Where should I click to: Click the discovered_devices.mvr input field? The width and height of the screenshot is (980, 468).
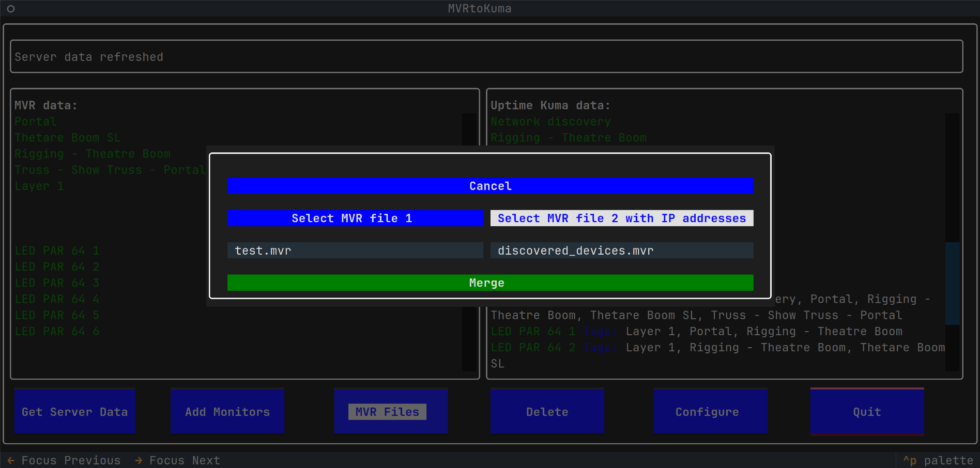(x=622, y=251)
